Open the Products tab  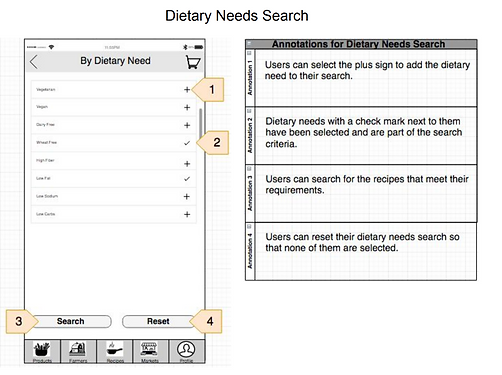(x=42, y=351)
